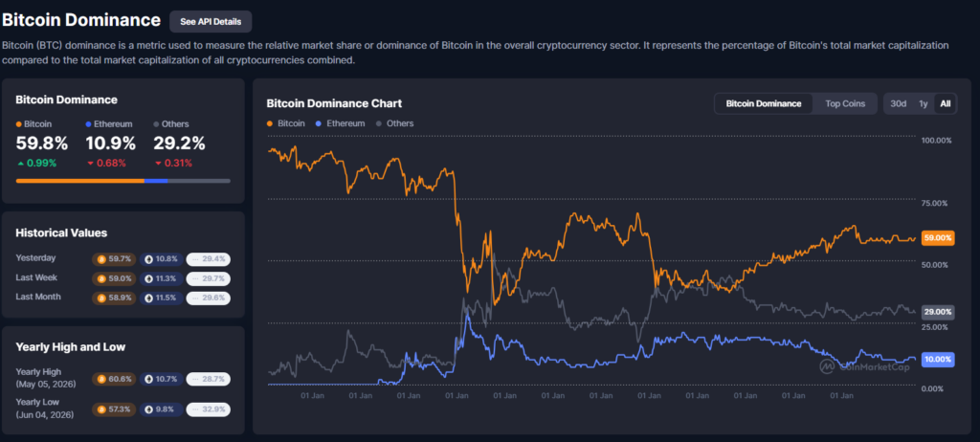Screen dimensions: 980x442
Task: Click the Bitcoin Dominance Chart heading
Action: click(x=334, y=103)
